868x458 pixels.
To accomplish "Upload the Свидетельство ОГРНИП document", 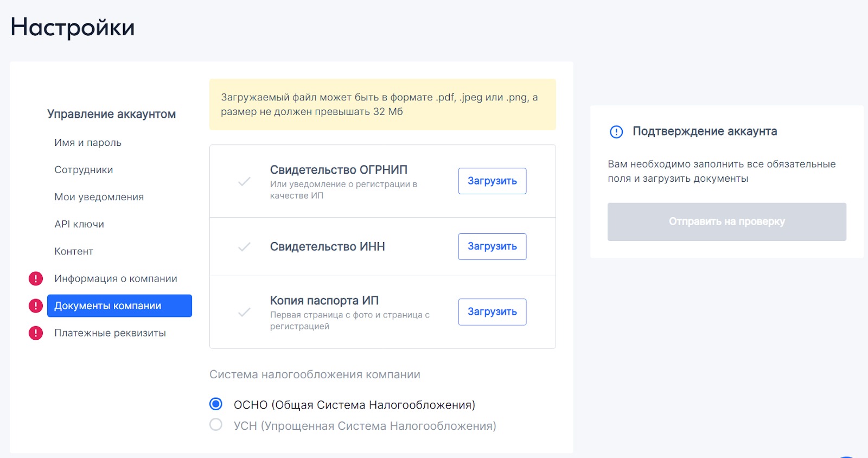I will tap(492, 181).
